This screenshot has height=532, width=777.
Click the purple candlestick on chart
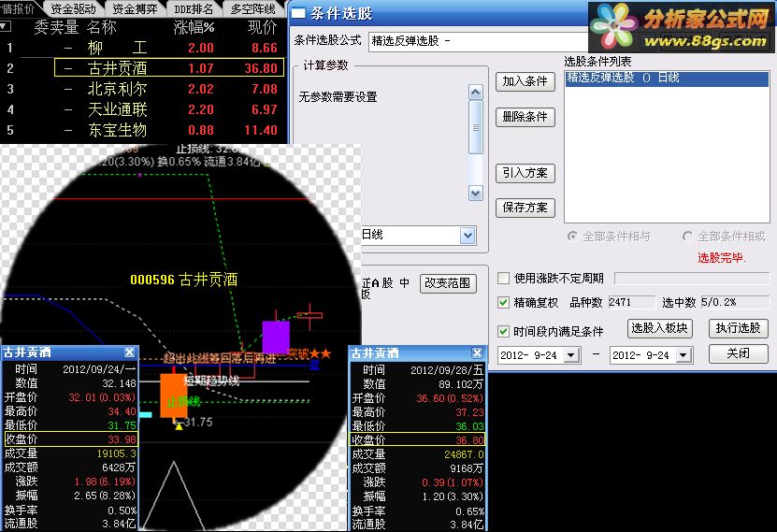point(276,338)
